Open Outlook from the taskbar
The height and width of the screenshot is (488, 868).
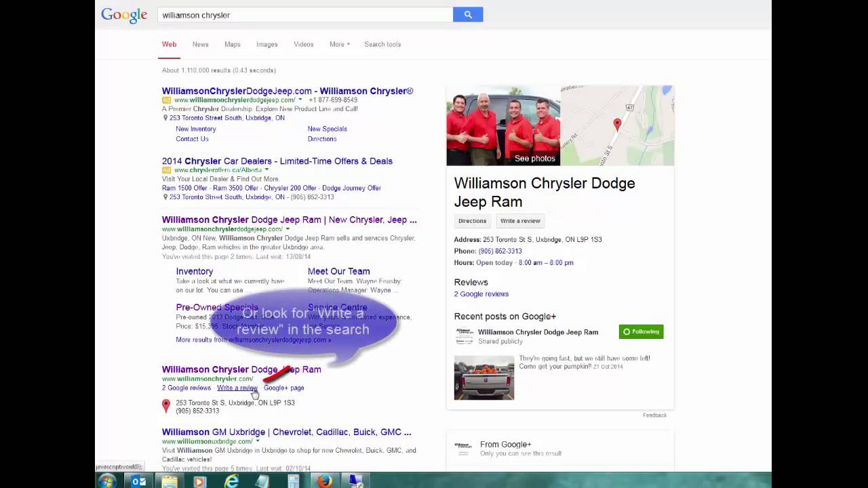pos(138,481)
